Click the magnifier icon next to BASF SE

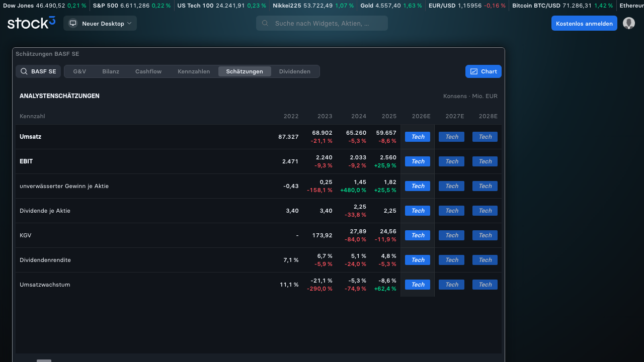click(x=24, y=71)
